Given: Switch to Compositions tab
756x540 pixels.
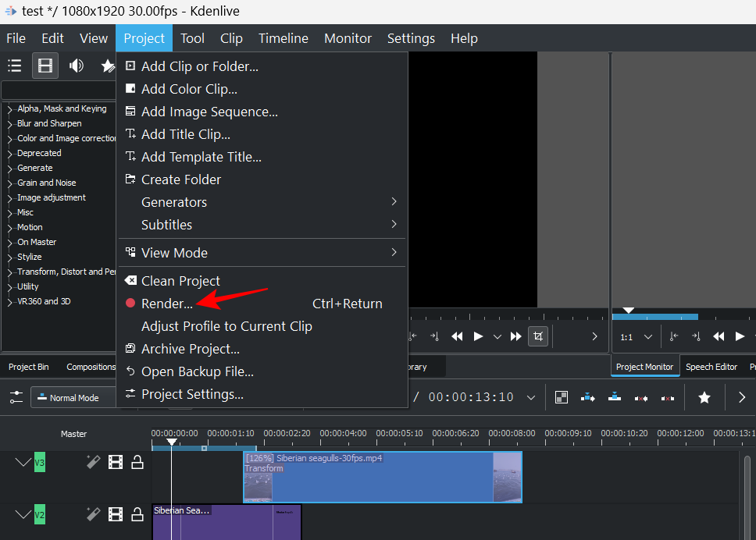Looking at the screenshot, I should (x=91, y=367).
